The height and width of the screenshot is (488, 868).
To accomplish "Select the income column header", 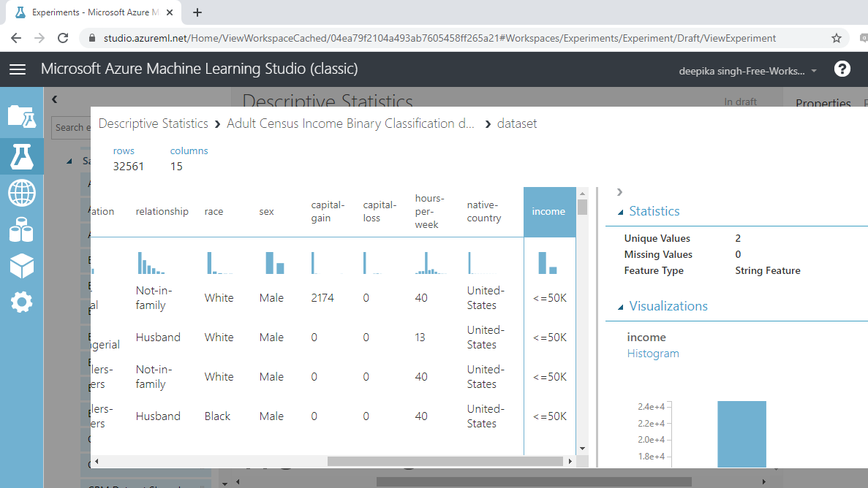I will (548, 211).
